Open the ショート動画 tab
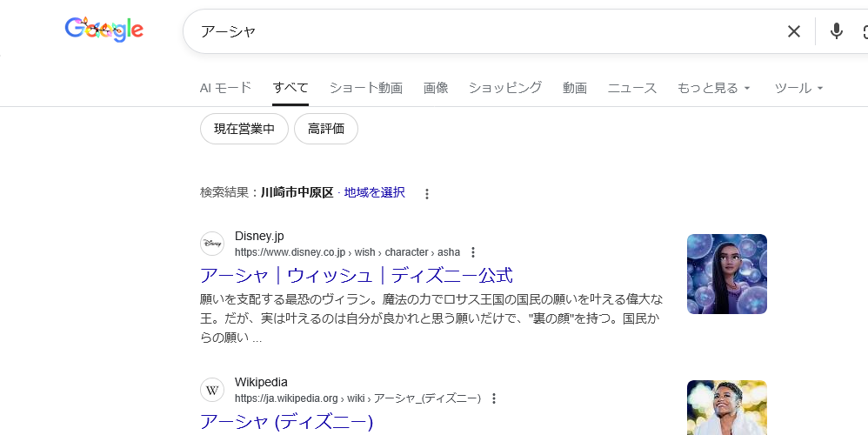868x435 pixels. [365, 88]
